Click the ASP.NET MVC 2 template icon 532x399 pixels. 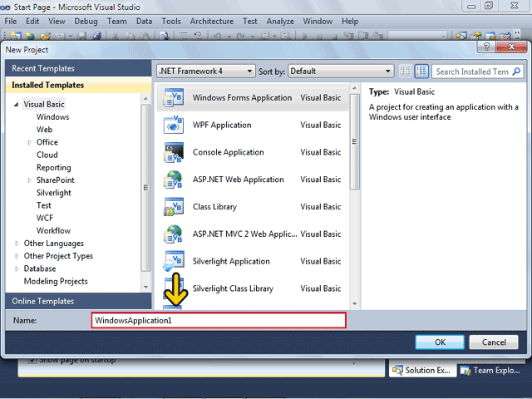click(x=173, y=234)
